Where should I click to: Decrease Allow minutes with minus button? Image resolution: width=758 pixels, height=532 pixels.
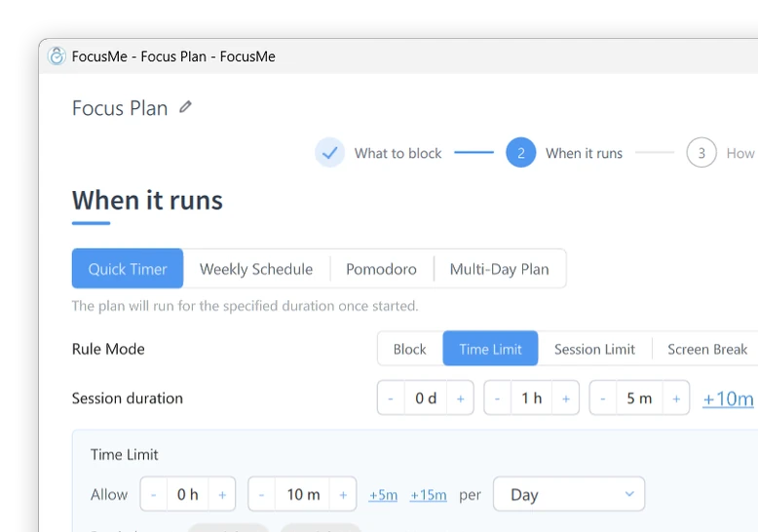tap(261, 495)
